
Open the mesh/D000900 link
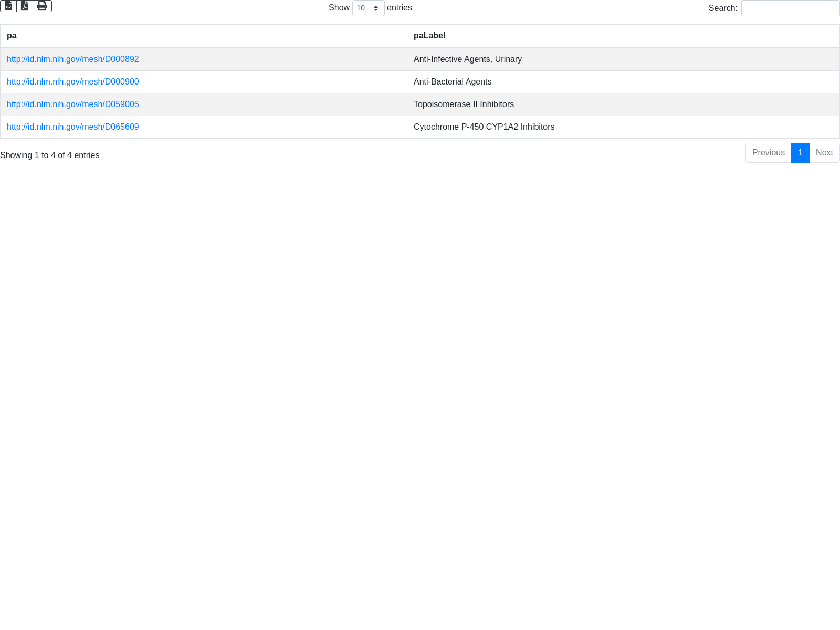click(73, 82)
